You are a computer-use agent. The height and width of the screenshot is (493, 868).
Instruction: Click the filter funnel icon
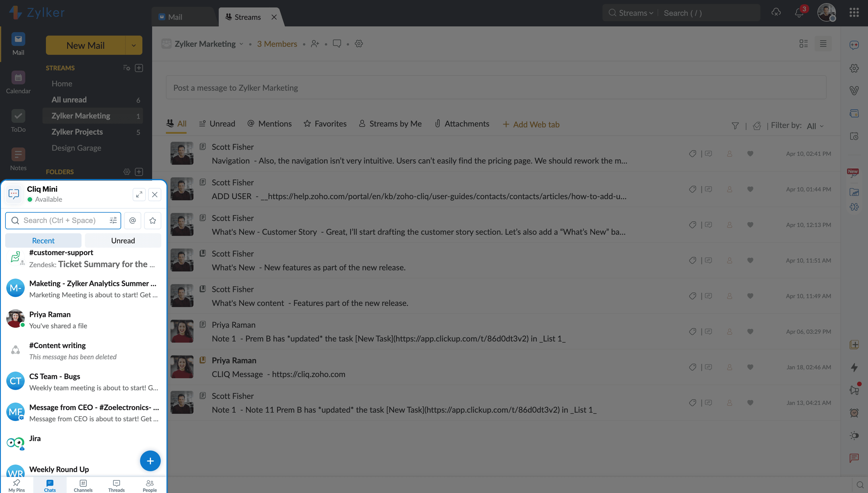[x=735, y=126]
